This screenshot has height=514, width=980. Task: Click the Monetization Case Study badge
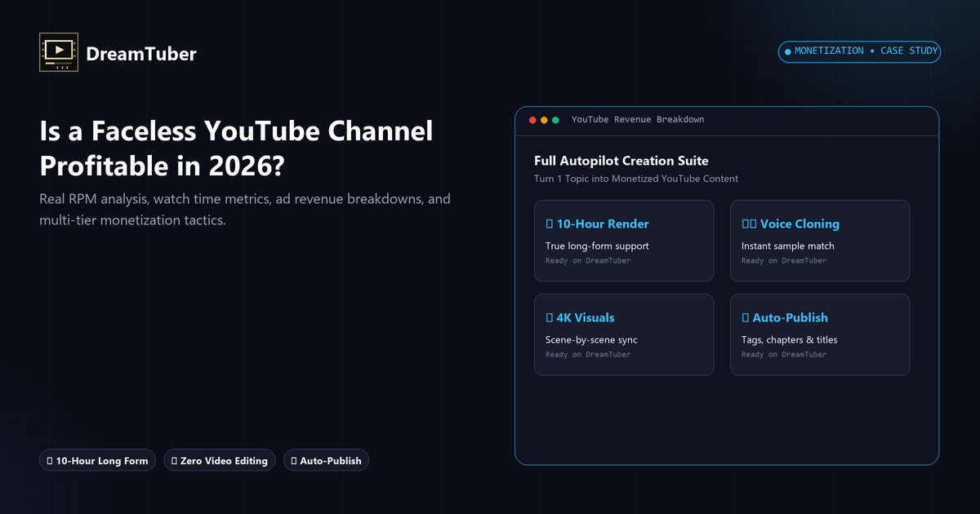(859, 51)
